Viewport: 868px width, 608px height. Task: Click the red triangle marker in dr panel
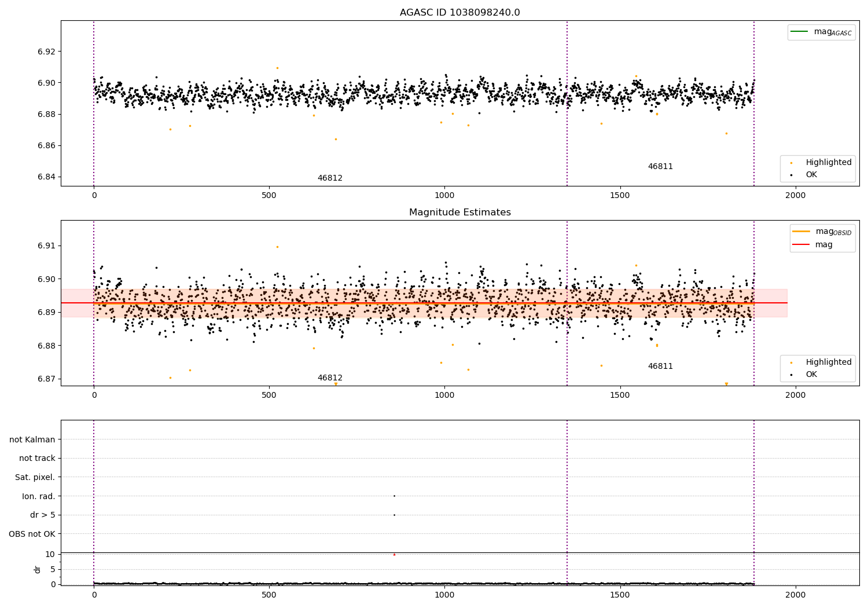pyautogui.click(x=394, y=554)
